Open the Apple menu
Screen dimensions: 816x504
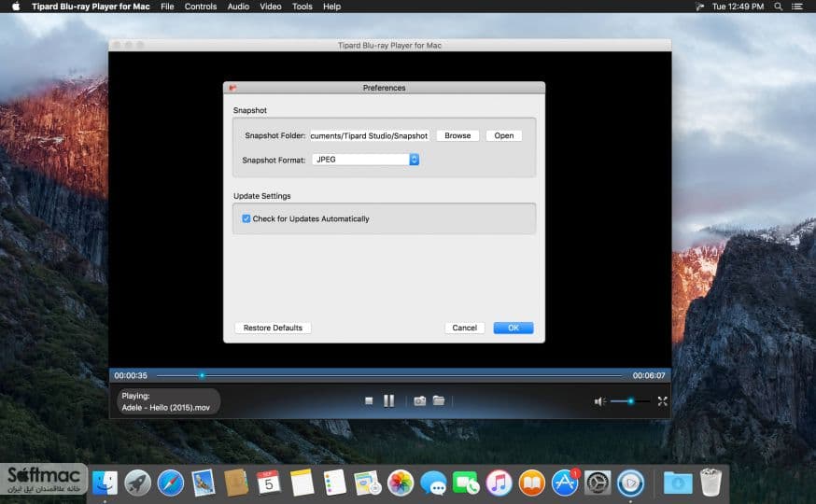pyautogui.click(x=16, y=7)
